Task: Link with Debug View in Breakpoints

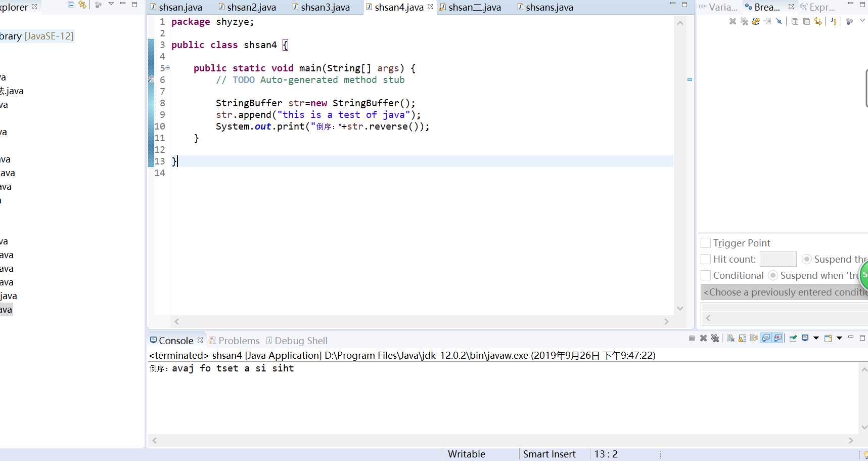Action: click(x=818, y=21)
